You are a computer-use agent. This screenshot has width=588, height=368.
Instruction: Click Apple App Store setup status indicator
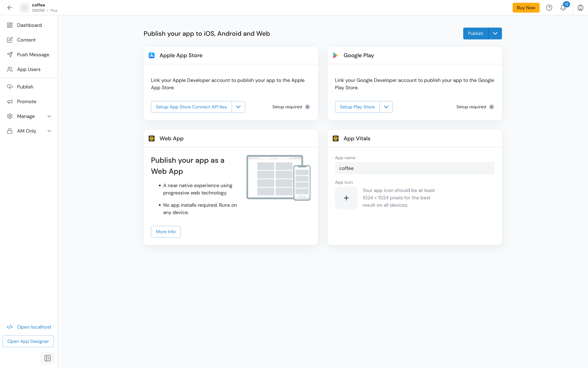pos(307,107)
